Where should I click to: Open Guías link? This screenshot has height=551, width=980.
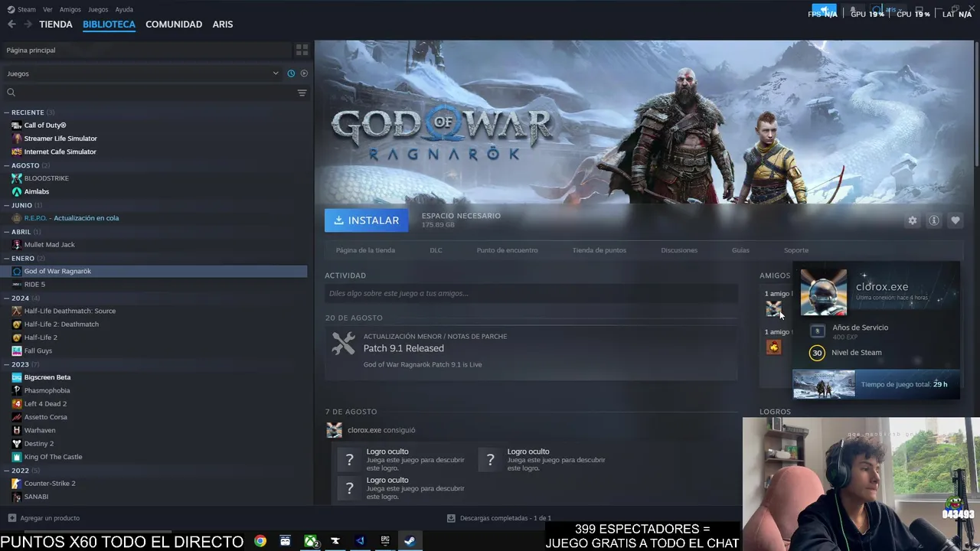point(740,250)
